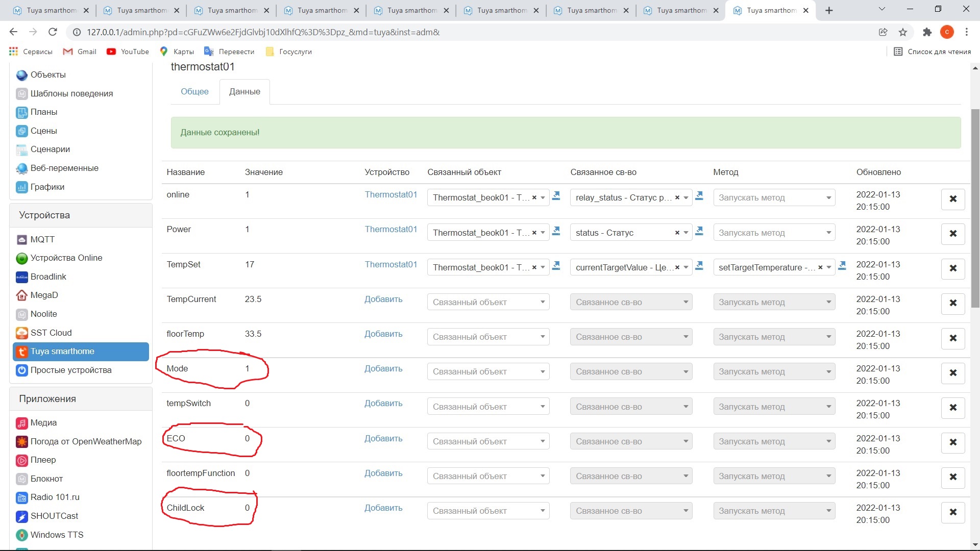
Task: Click the SST Cloud icon
Action: click(x=21, y=333)
